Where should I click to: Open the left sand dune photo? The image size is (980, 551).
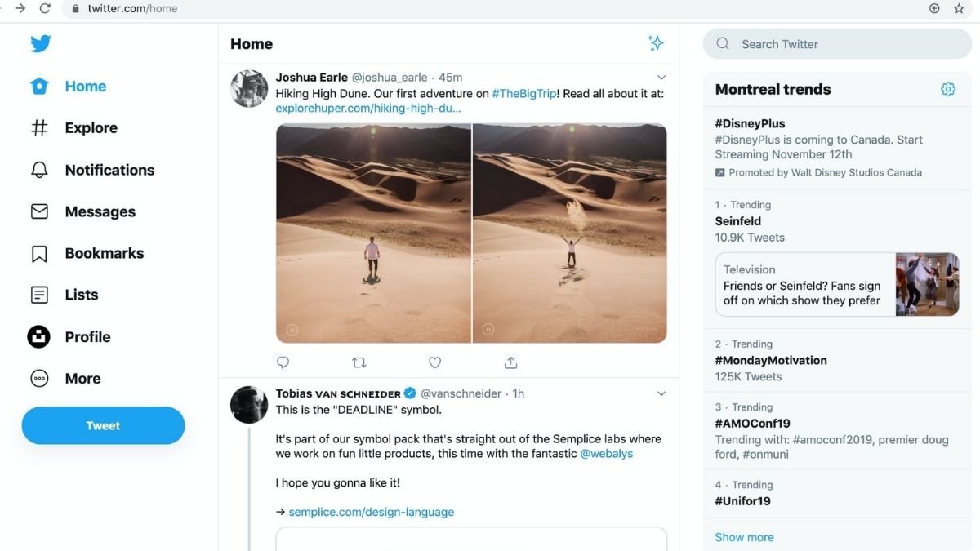click(373, 233)
